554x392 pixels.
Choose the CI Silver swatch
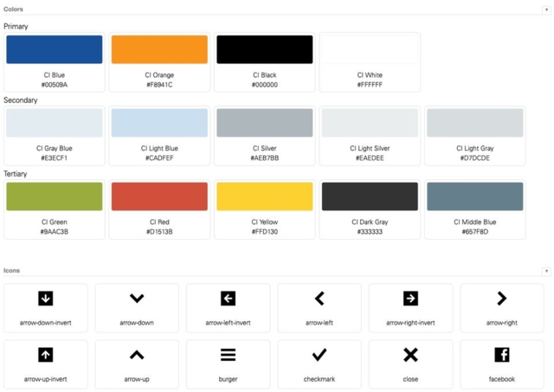tap(265, 123)
